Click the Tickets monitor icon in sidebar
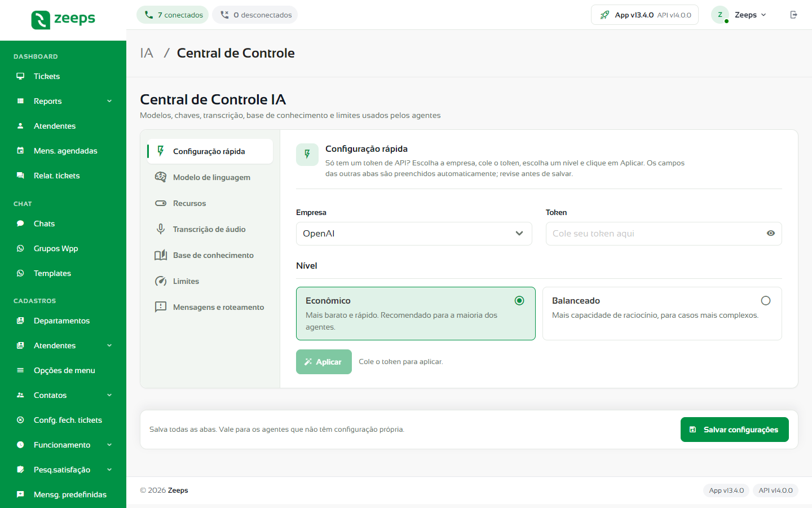812x508 pixels. 20,76
